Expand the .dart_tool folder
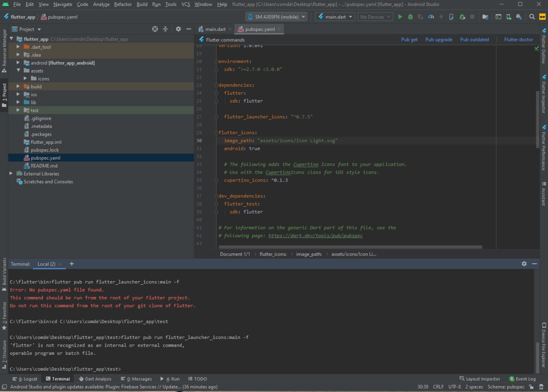The height and width of the screenshot is (392, 548). coord(18,47)
